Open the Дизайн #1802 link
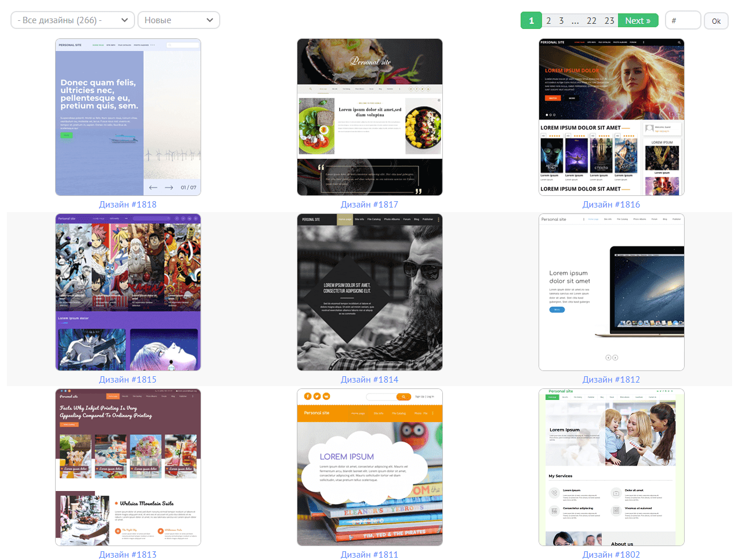738x560 pixels. pos(611,555)
